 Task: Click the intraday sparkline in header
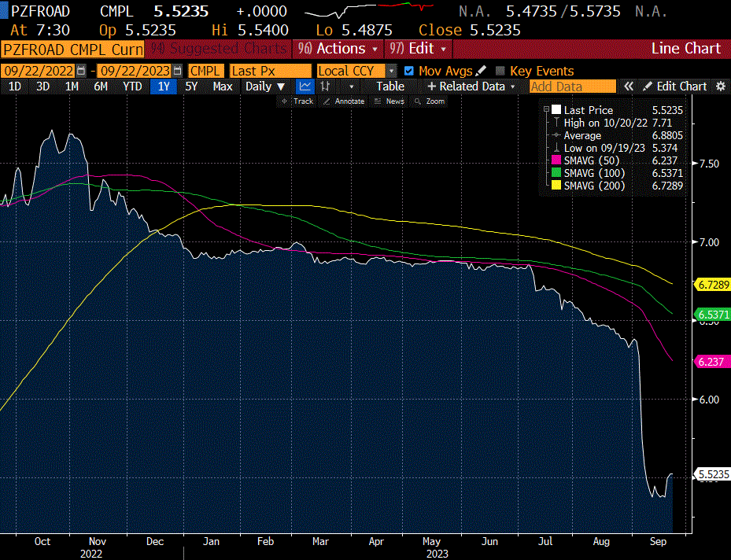click(x=370, y=10)
